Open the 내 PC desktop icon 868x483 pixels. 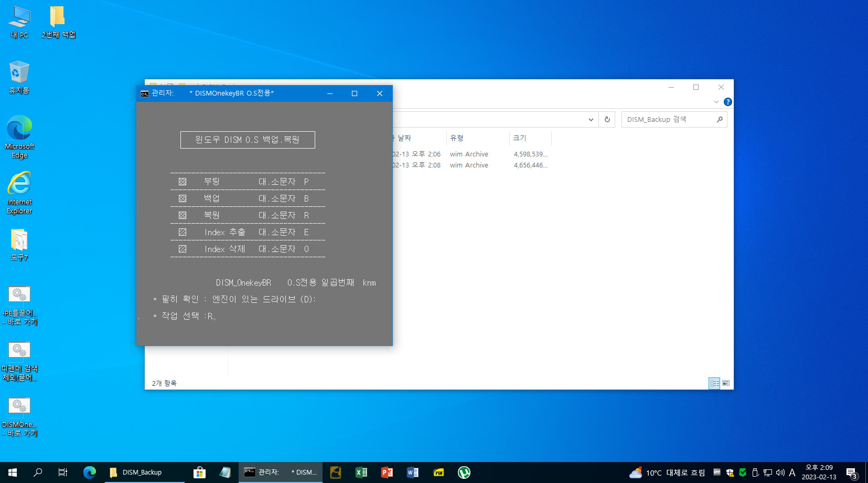tap(19, 23)
